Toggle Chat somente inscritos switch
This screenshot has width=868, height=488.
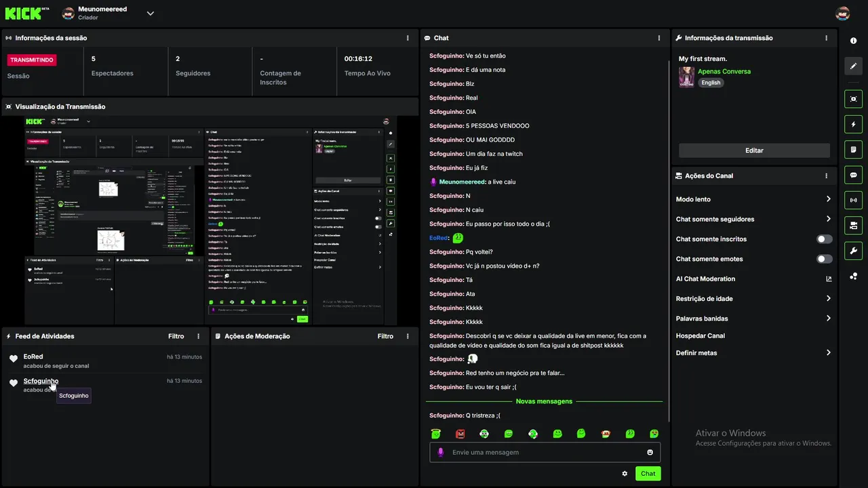click(x=825, y=239)
